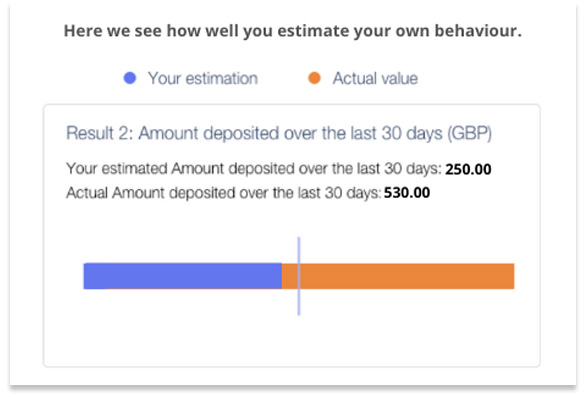585x397 pixels.
Task: Select the Actual value legend label
Action: pyautogui.click(x=375, y=78)
